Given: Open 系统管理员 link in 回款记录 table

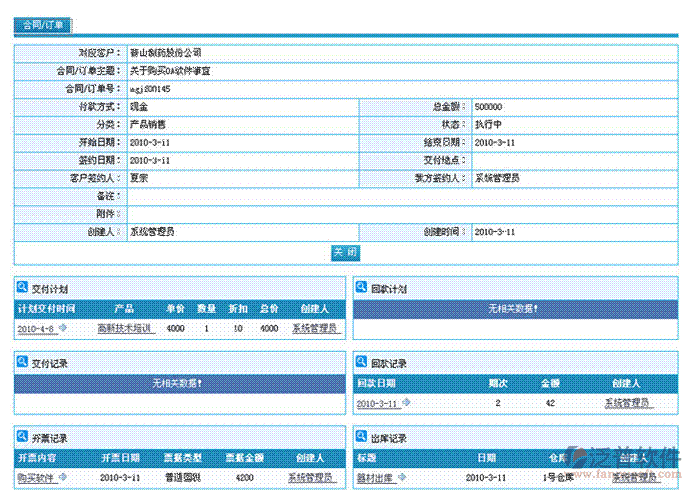Looking at the screenshot, I should point(628,403).
